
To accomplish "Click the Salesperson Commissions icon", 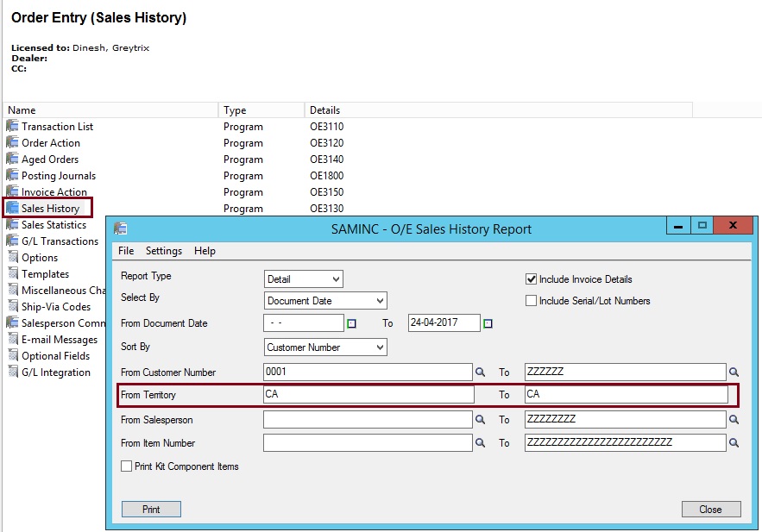I will click(x=12, y=322).
